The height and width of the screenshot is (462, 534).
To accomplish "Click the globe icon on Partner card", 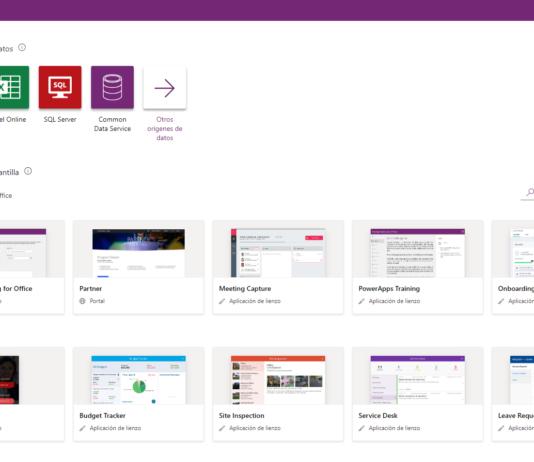I will (x=82, y=301).
